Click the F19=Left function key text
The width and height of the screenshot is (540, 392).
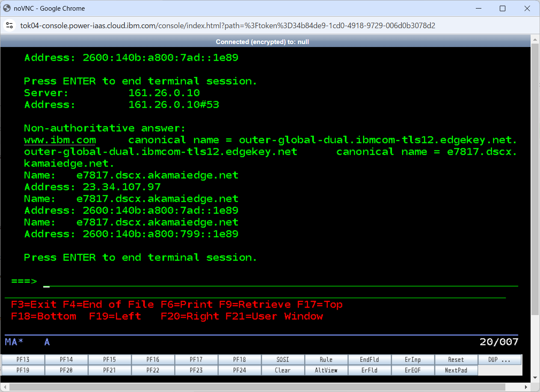pos(115,316)
